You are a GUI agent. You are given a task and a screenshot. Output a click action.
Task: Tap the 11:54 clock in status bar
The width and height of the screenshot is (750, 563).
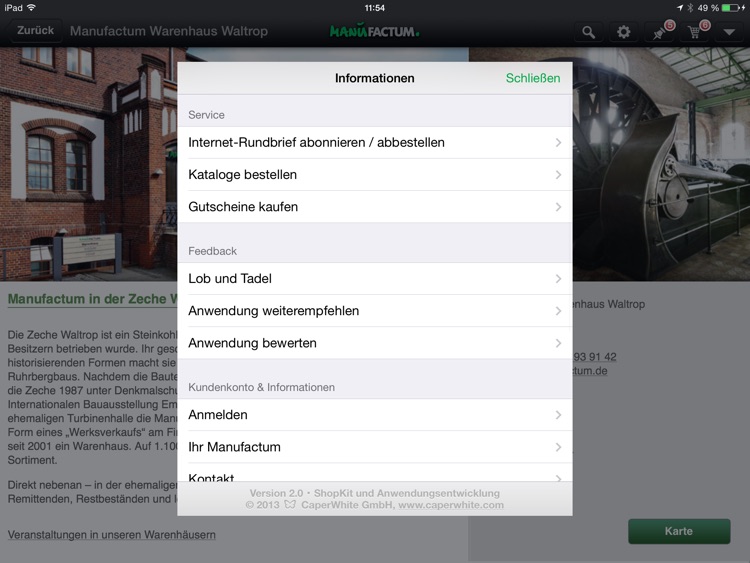click(x=375, y=8)
